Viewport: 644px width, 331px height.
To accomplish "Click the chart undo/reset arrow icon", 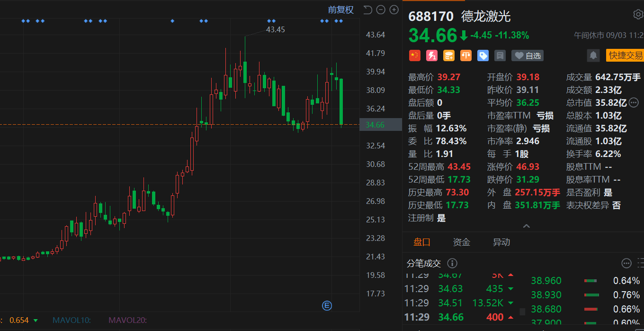I will pyautogui.click(x=368, y=9).
